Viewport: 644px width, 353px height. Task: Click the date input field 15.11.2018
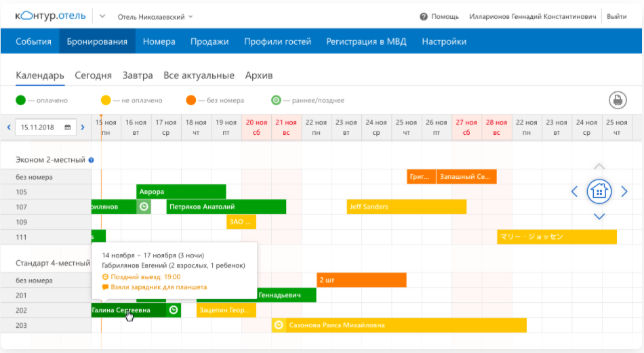pos(41,127)
